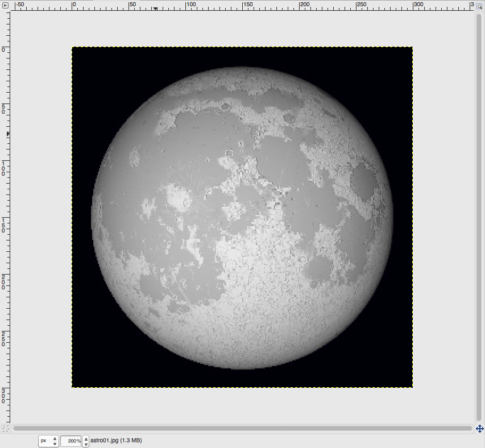Open the image menu triangle button
The image size is (485, 448).
point(5,5)
